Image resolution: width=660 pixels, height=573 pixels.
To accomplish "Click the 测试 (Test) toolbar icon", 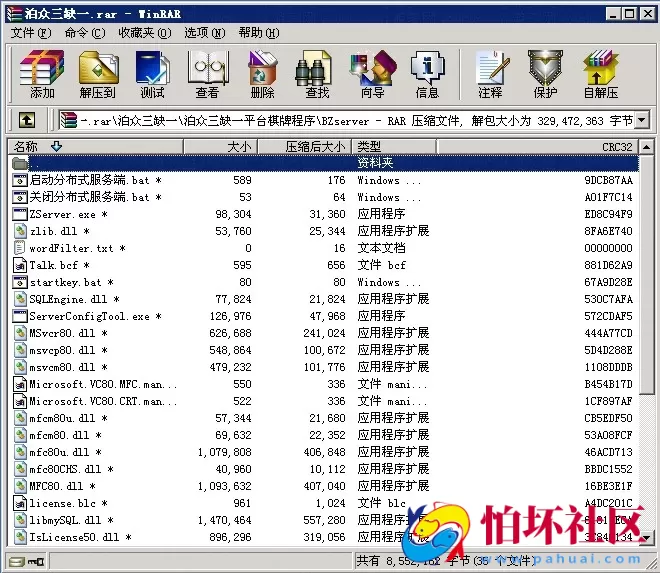I will point(152,74).
